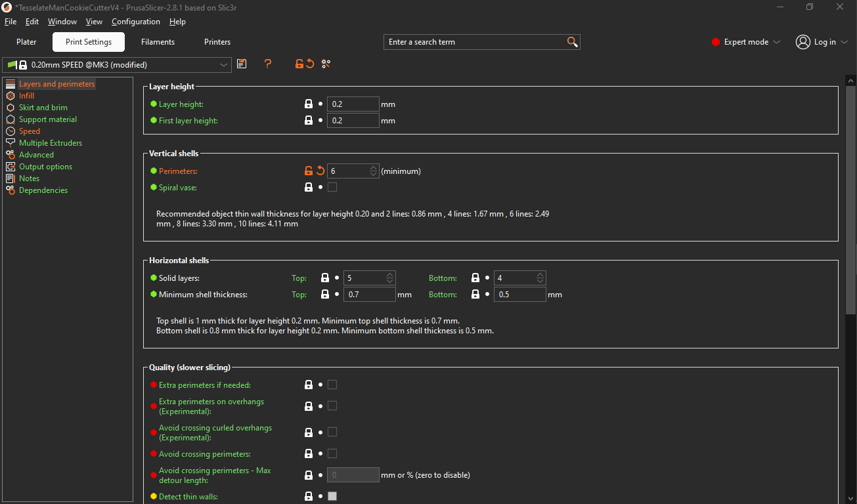The width and height of the screenshot is (857, 504).
Task: Click lock icon for Extra perimeters if needed
Action: (309, 385)
